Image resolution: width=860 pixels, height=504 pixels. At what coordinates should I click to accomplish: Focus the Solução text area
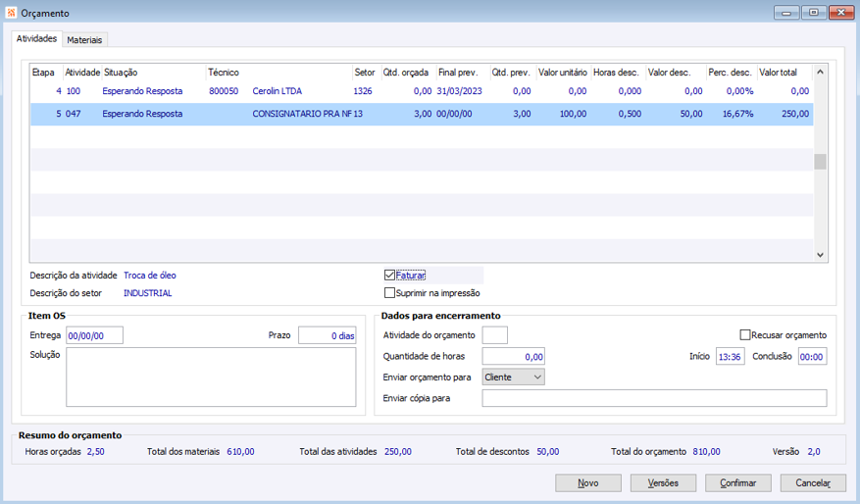tap(210, 377)
